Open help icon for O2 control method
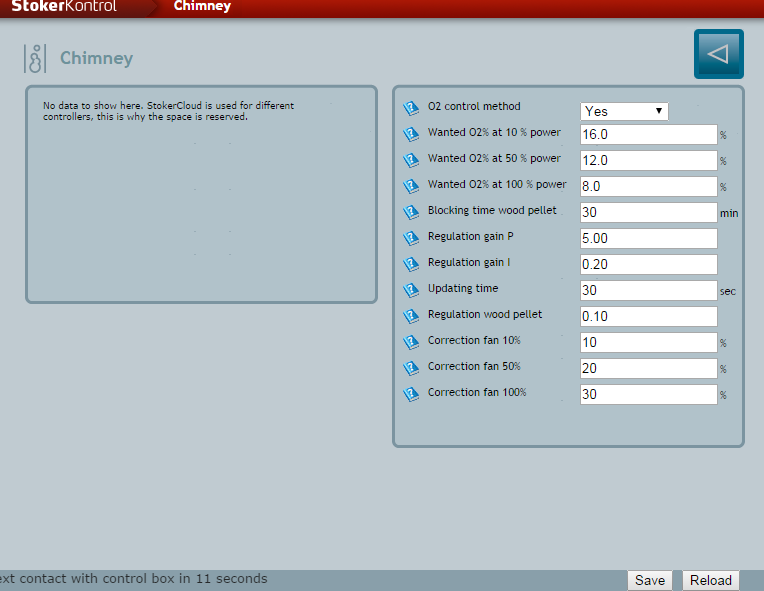The width and height of the screenshot is (764, 591). [410, 108]
